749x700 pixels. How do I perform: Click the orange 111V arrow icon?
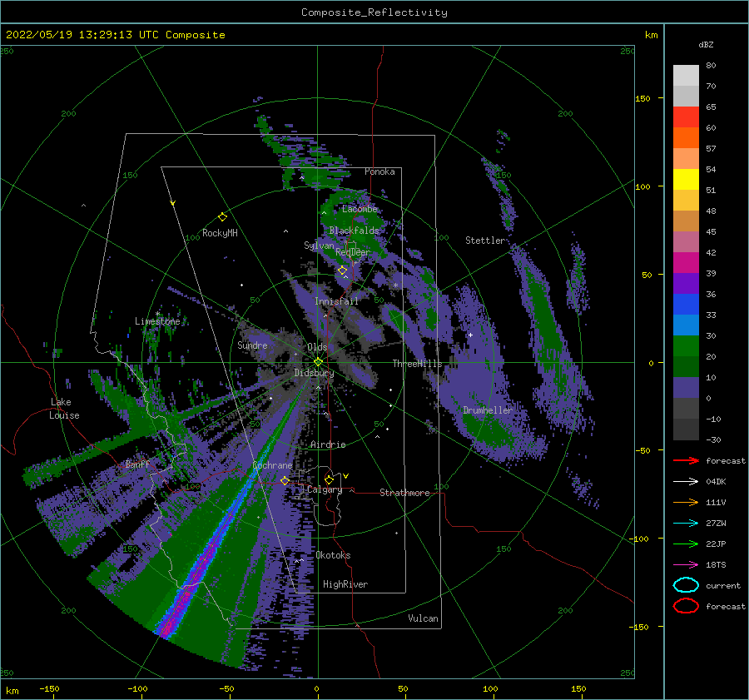pyautogui.click(x=686, y=502)
